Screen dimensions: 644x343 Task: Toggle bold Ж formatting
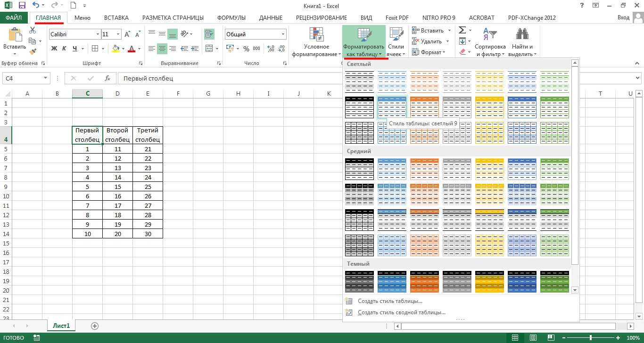point(54,48)
